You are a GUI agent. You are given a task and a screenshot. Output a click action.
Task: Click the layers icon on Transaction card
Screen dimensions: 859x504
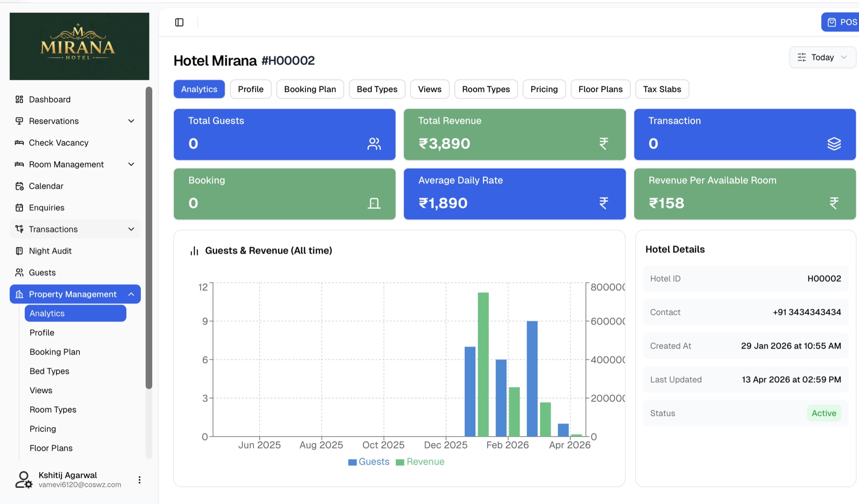click(834, 144)
